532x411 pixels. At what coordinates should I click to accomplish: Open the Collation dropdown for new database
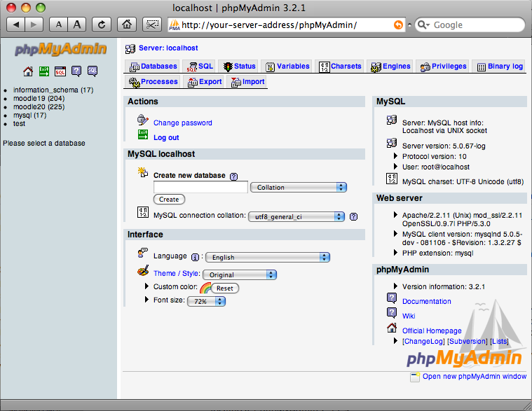point(299,188)
